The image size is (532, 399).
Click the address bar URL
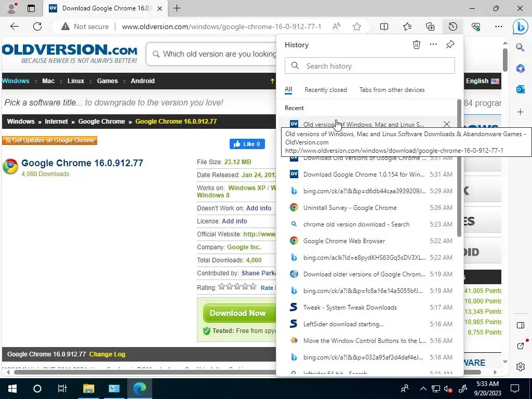[221, 26]
